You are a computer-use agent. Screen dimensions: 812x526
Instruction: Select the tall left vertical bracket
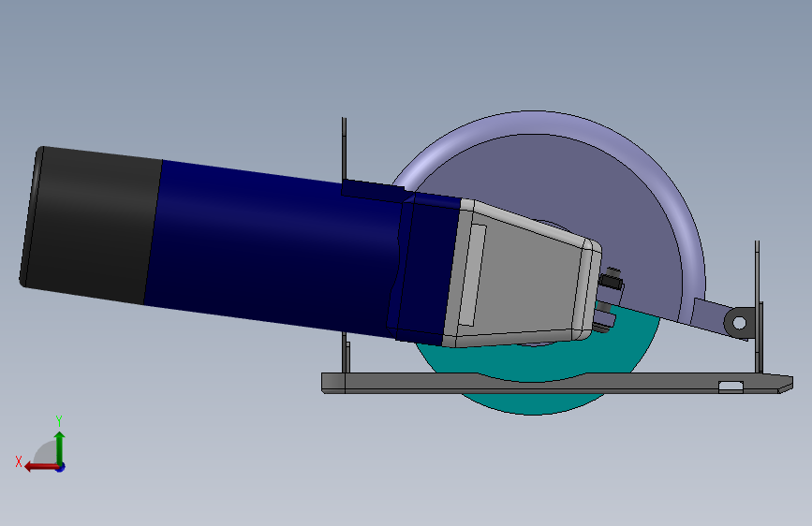(344, 148)
